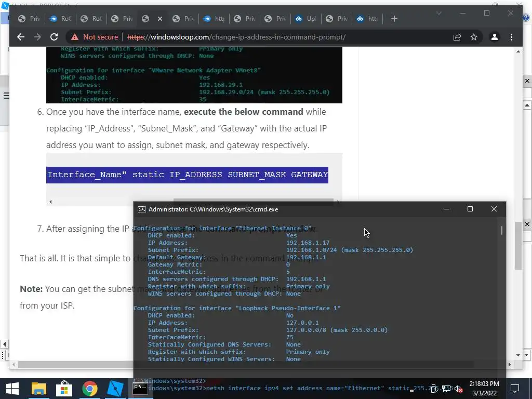Click the Roblox Studio help icon
The height and width of the screenshot is (399, 532).
pyautogui.click(x=526, y=18)
